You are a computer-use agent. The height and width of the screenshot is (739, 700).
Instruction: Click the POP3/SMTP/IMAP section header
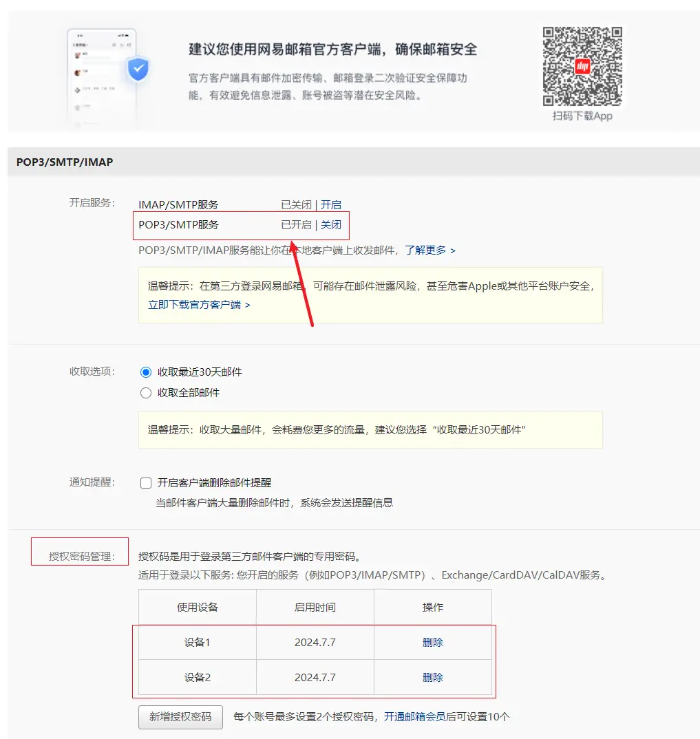click(x=65, y=162)
